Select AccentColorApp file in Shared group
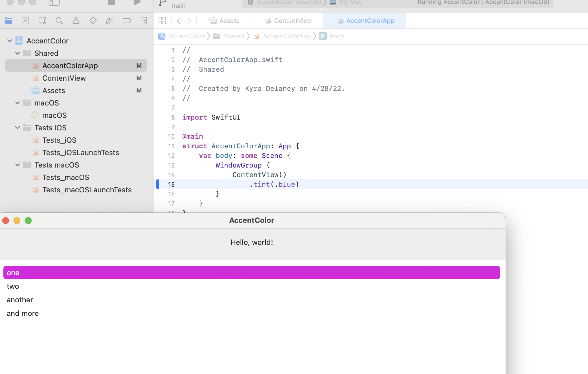Image resolution: width=588 pixels, height=374 pixels. coord(70,65)
